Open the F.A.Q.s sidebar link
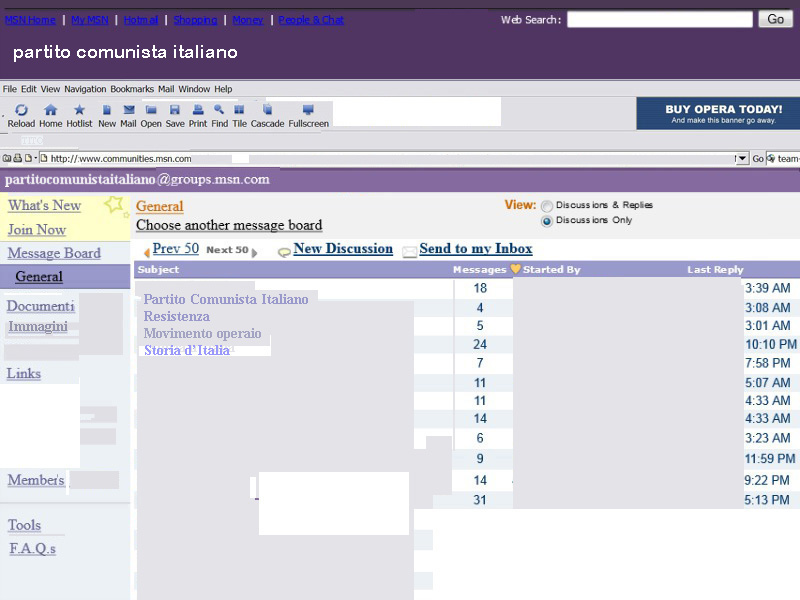Screen dimensions: 800x600 tap(33, 548)
